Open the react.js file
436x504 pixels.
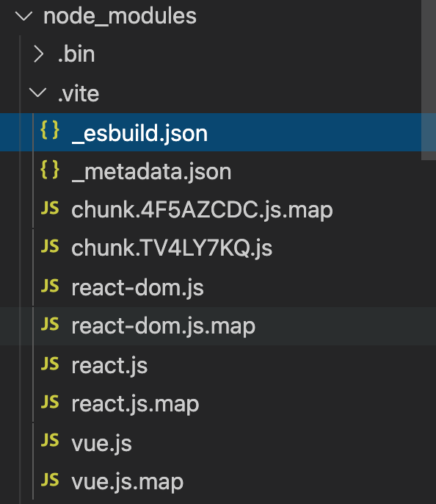click(109, 367)
